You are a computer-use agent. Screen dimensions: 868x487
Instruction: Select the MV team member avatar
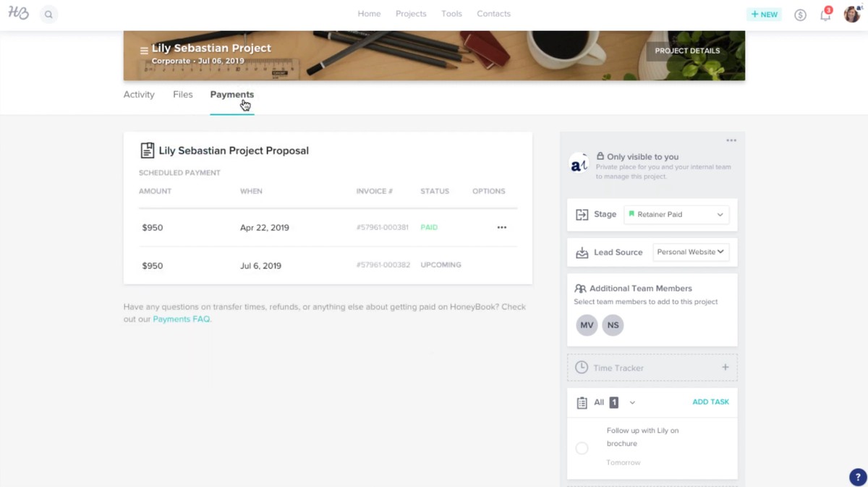point(587,325)
